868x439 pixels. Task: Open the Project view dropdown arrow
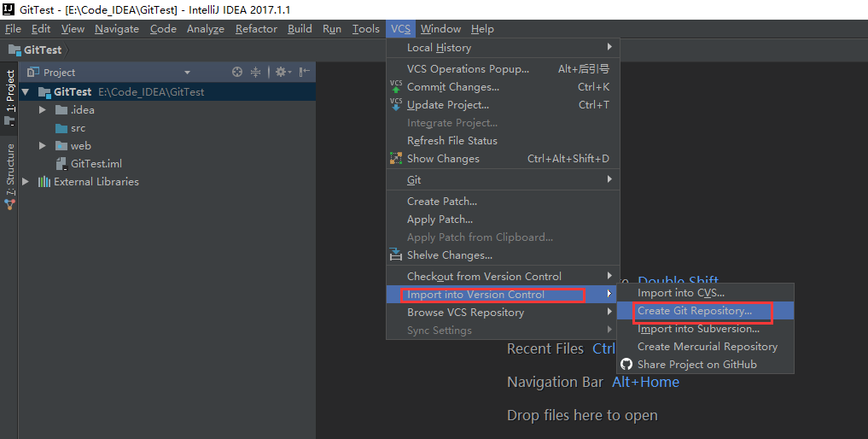click(x=187, y=72)
